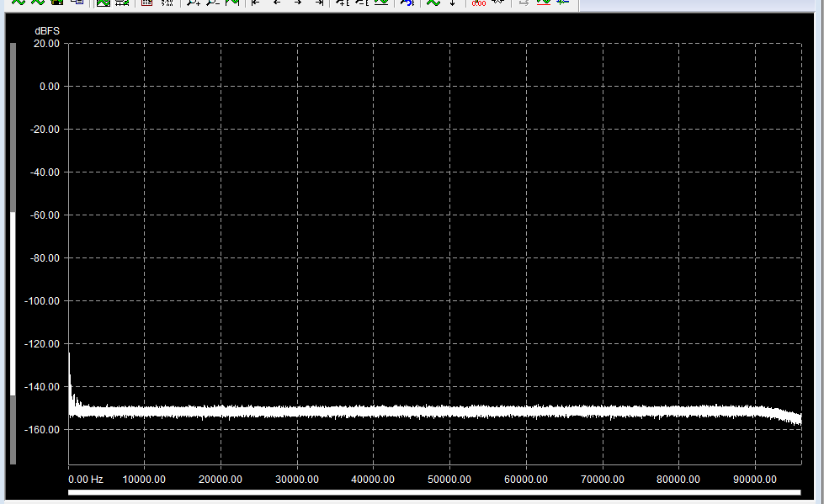Click the 20000.00 frequency label
Image resolution: width=824 pixels, height=504 pixels.
click(221, 480)
